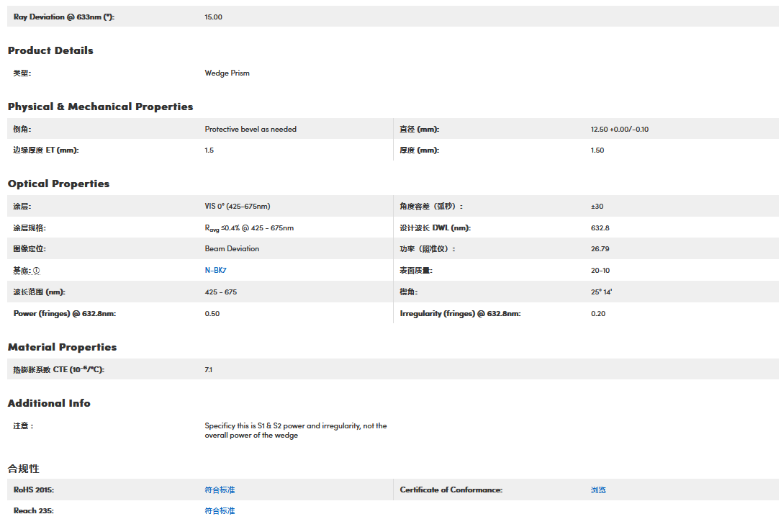This screenshot has width=781, height=532.
Task: Click the 合规性 section heading
Action: click(24, 469)
